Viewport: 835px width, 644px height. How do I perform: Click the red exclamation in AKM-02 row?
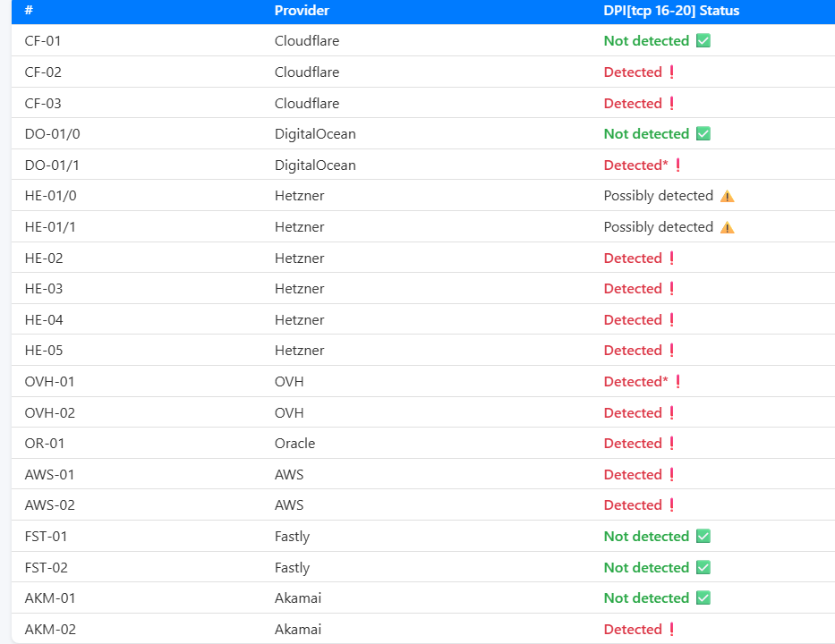click(x=671, y=629)
